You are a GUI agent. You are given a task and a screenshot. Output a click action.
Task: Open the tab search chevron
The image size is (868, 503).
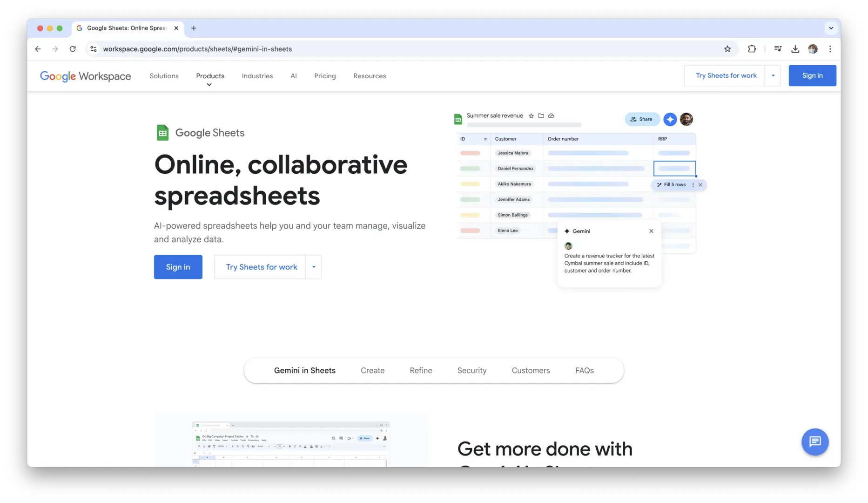click(831, 28)
